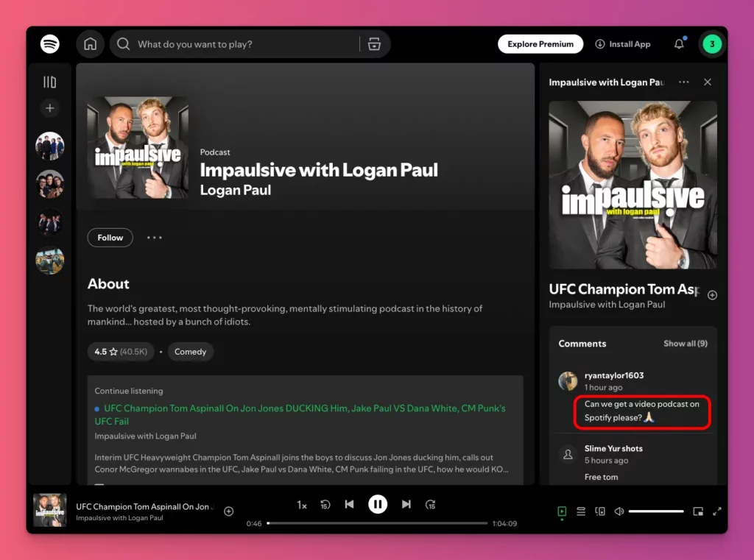Open your Library from the sidebar
Image resolution: width=754 pixels, height=560 pixels.
pyautogui.click(x=49, y=81)
